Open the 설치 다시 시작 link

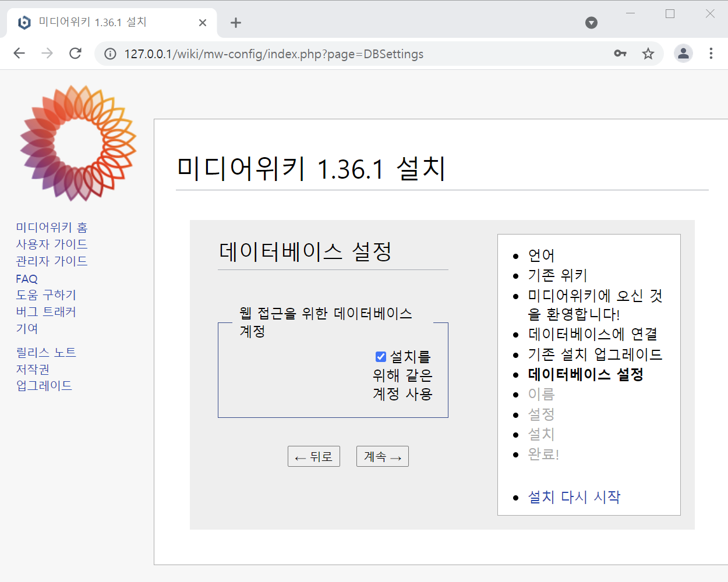click(573, 497)
